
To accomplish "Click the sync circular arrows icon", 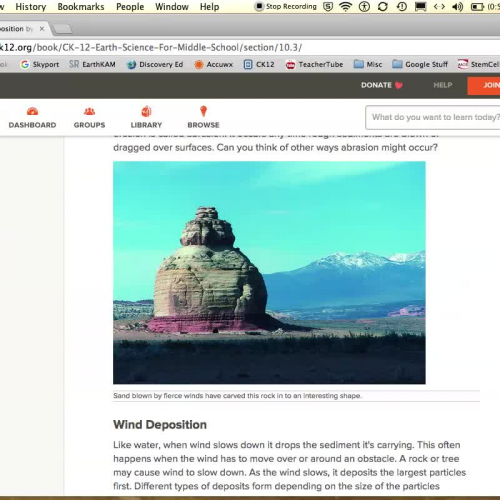I will pos(383,7).
